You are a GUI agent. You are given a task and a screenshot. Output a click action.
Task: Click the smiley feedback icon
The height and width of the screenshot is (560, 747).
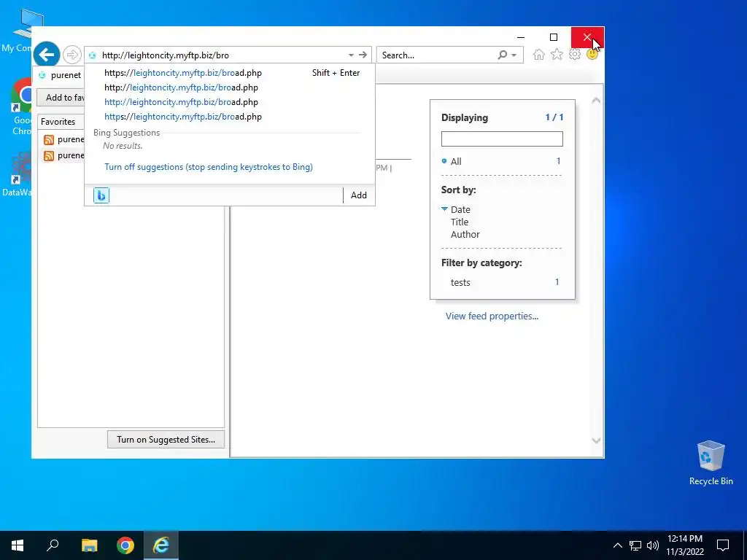click(592, 54)
